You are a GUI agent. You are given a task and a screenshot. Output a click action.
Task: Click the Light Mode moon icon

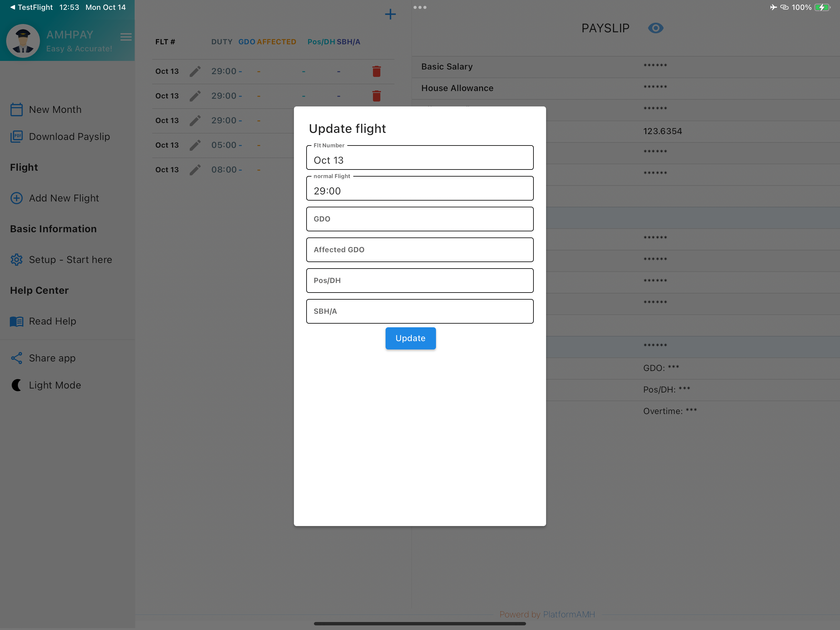(x=16, y=385)
